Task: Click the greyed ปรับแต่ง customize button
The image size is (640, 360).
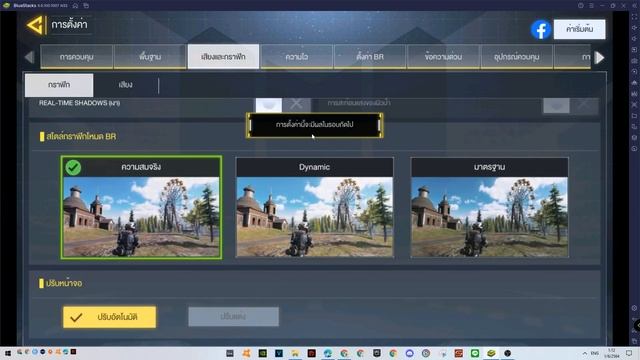Action: [x=233, y=317]
